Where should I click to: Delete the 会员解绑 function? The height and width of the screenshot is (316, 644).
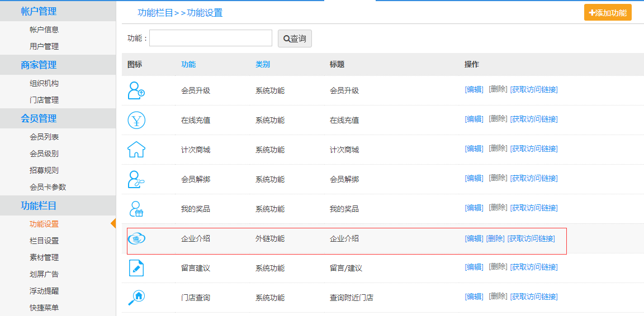pos(498,178)
